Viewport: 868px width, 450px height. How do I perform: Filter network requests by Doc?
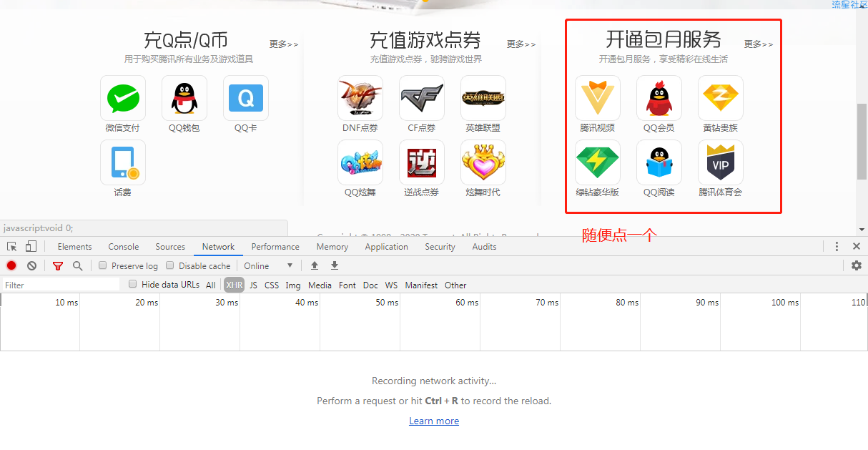coord(370,285)
